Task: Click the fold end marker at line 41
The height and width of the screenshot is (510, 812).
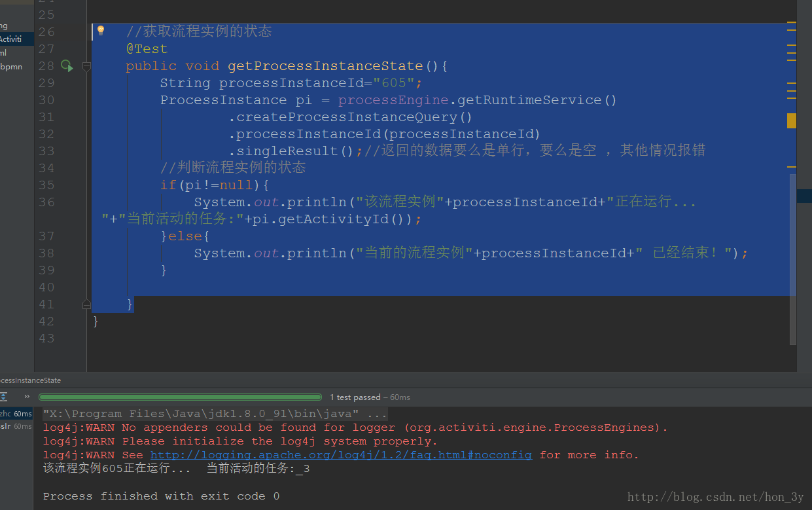Action: (x=86, y=304)
